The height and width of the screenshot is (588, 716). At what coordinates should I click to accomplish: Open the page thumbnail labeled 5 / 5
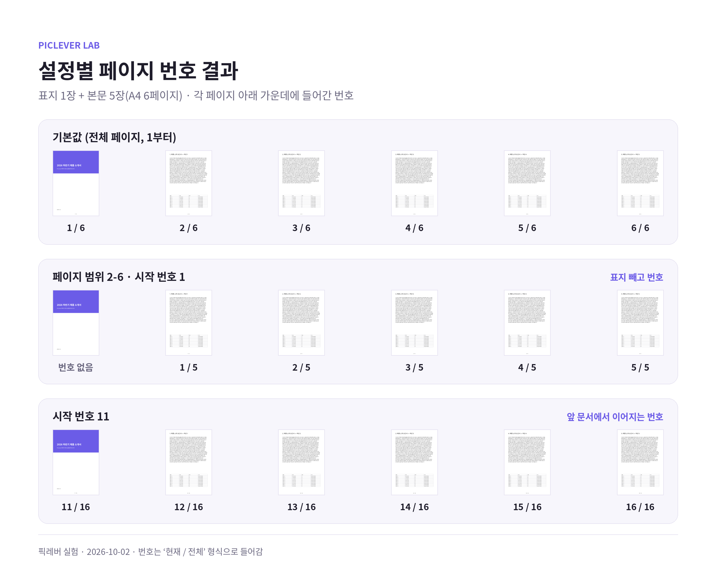(x=640, y=323)
